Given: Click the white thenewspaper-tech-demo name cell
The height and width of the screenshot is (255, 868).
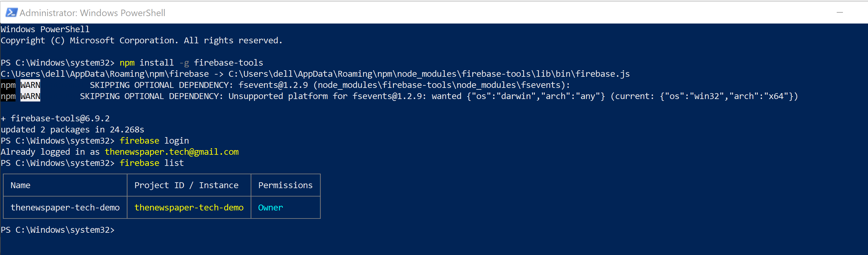Looking at the screenshot, I should click(65, 208).
